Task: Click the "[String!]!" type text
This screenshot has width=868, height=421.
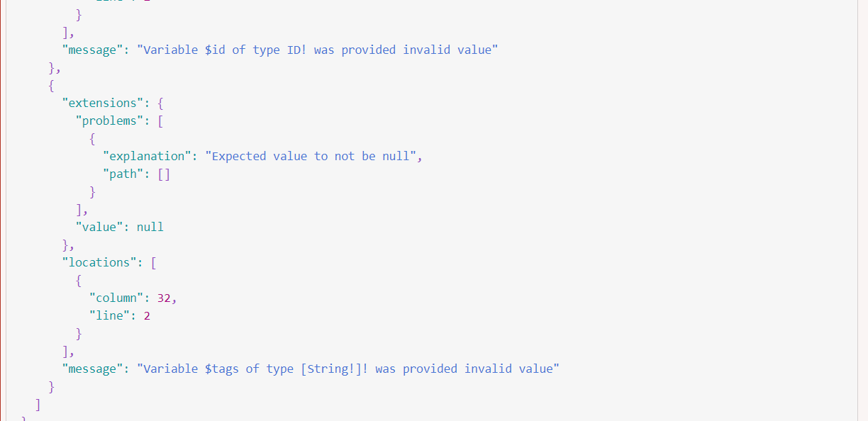Action: pos(335,369)
